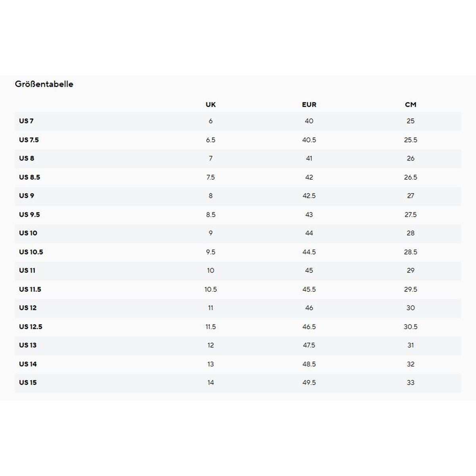This screenshot has width=476, height=476.
Task: Click the US 11.5 row label
Action: [x=30, y=289]
